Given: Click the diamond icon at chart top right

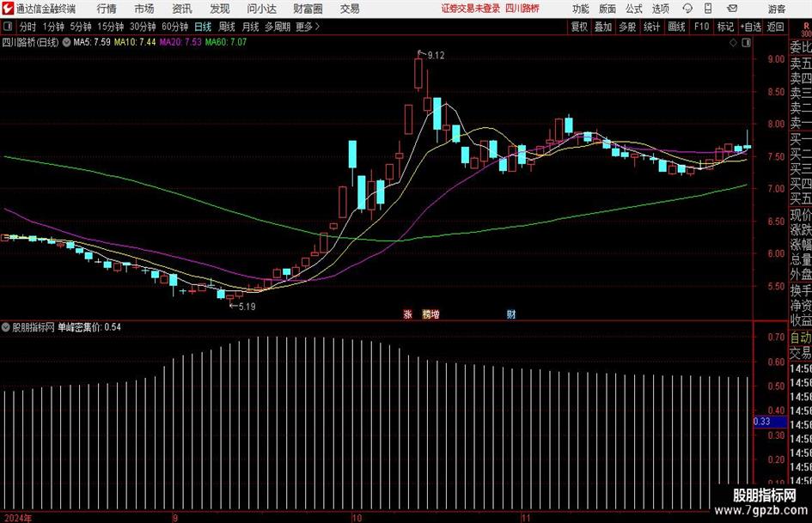Looking at the screenshot, I should click(x=733, y=42).
